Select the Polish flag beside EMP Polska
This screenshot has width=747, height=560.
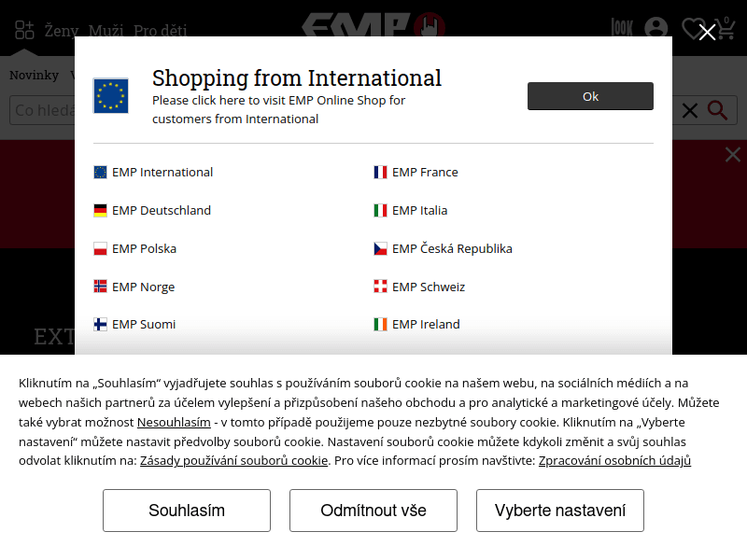point(100,248)
